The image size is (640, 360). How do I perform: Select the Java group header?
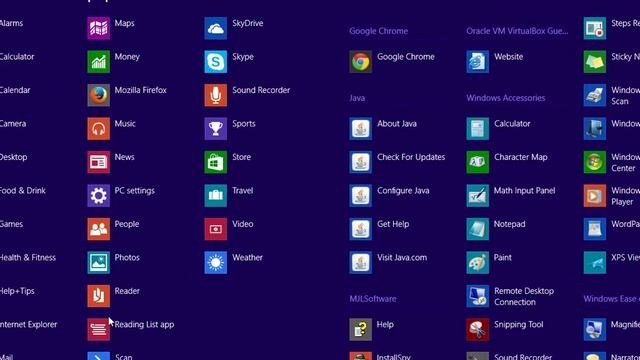point(357,98)
